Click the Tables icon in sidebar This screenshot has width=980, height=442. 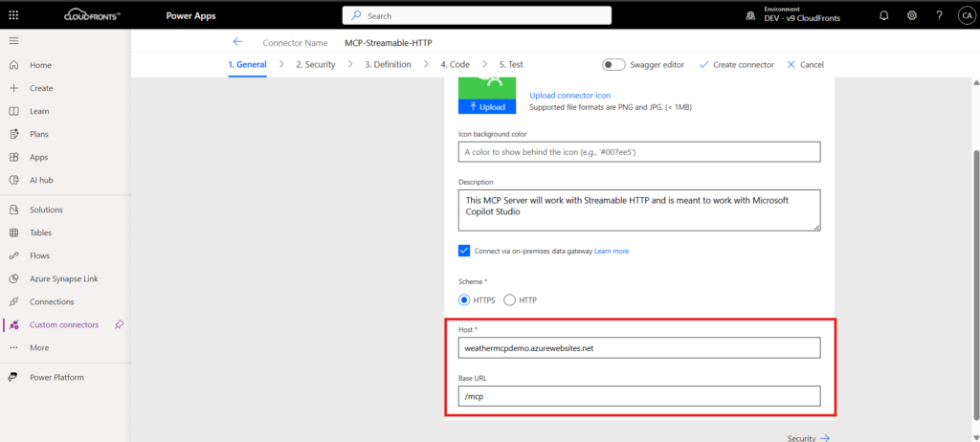13,232
